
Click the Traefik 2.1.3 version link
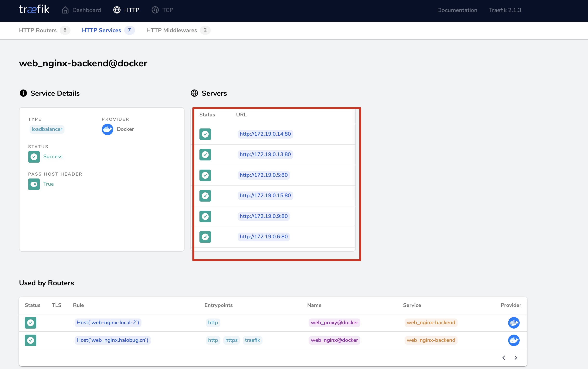[505, 10]
